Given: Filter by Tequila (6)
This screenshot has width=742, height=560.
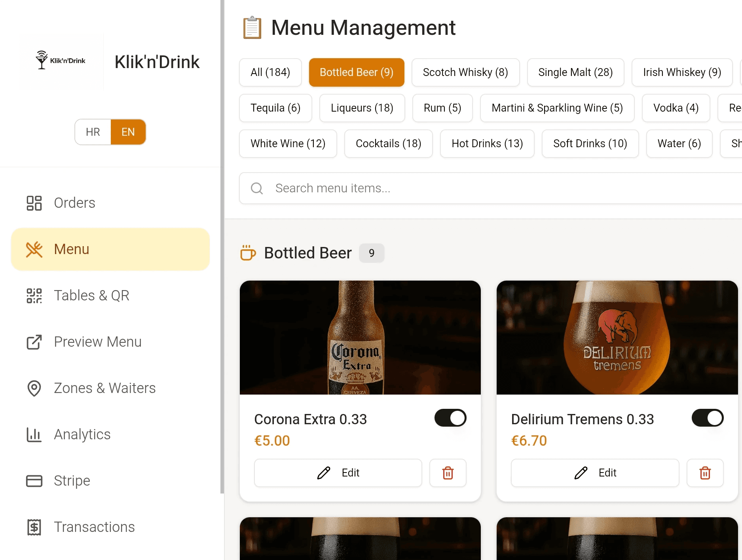Looking at the screenshot, I should [x=275, y=108].
